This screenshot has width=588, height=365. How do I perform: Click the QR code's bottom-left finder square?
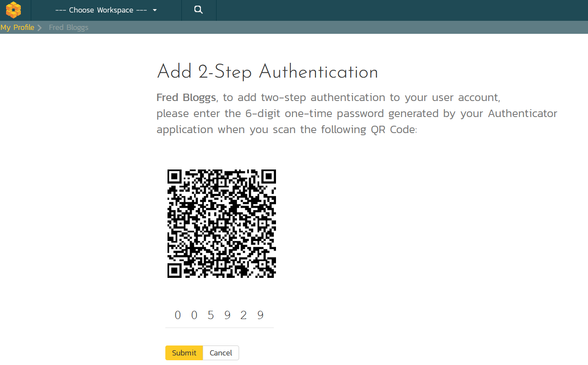coord(174,270)
